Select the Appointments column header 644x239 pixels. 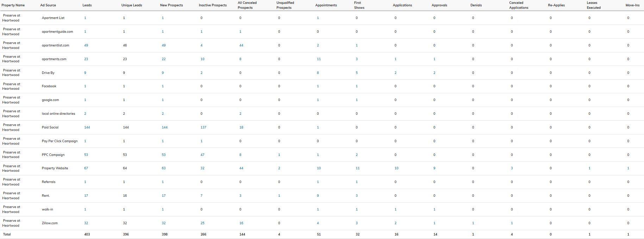326,5
